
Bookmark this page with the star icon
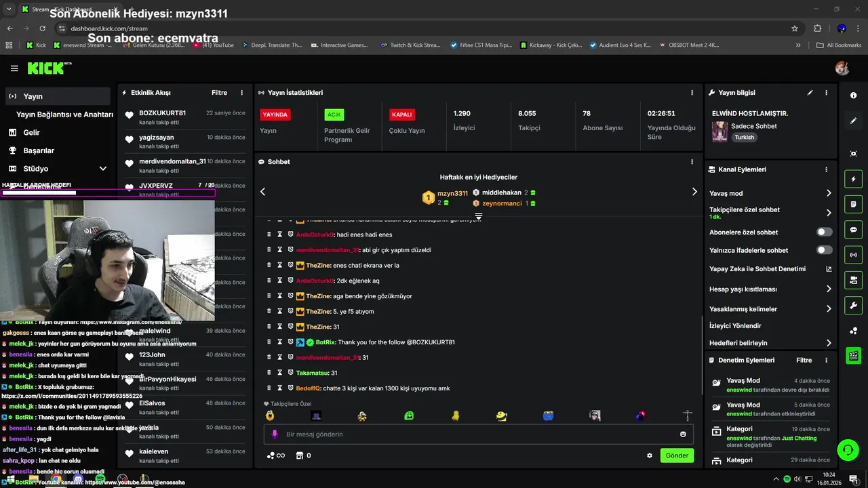(x=795, y=28)
